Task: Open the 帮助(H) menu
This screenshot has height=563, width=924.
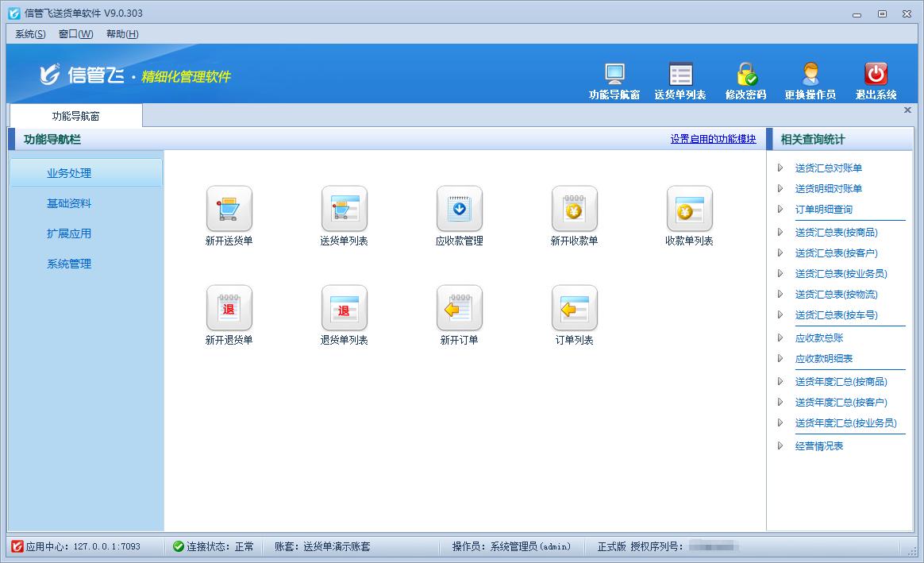Action: tap(122, 34)
